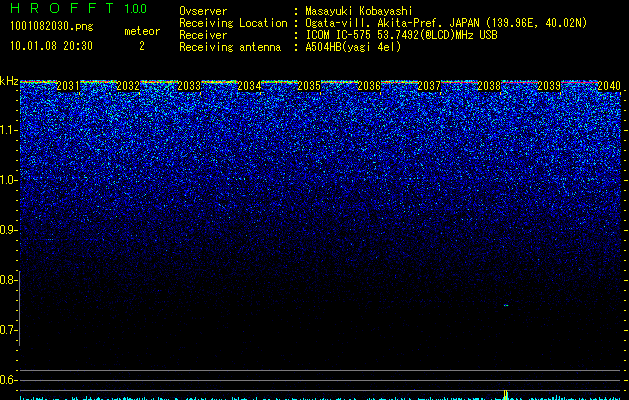This screenshot has height=400, width=629.
Task: Click the 2040 time marker
Action: (609, 86)
